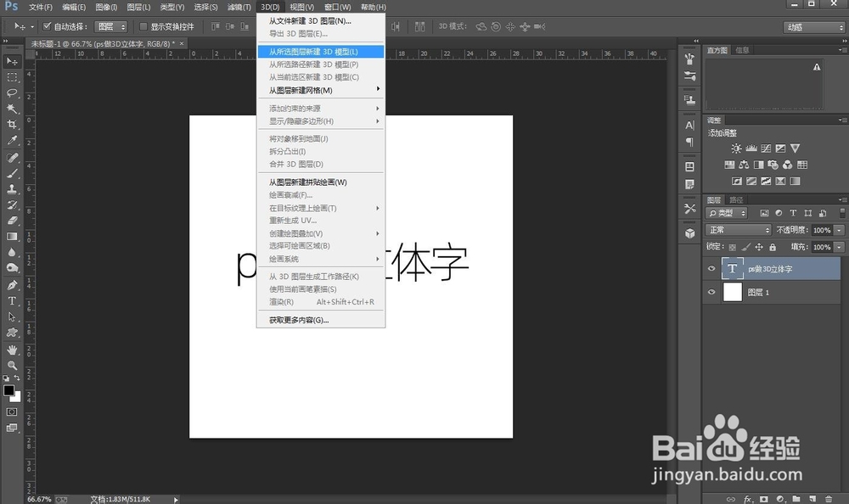The image size is (849, 504).
Task: Add a Levels adjustment from the Adjustments panel
Action: (x=751, y=148)
